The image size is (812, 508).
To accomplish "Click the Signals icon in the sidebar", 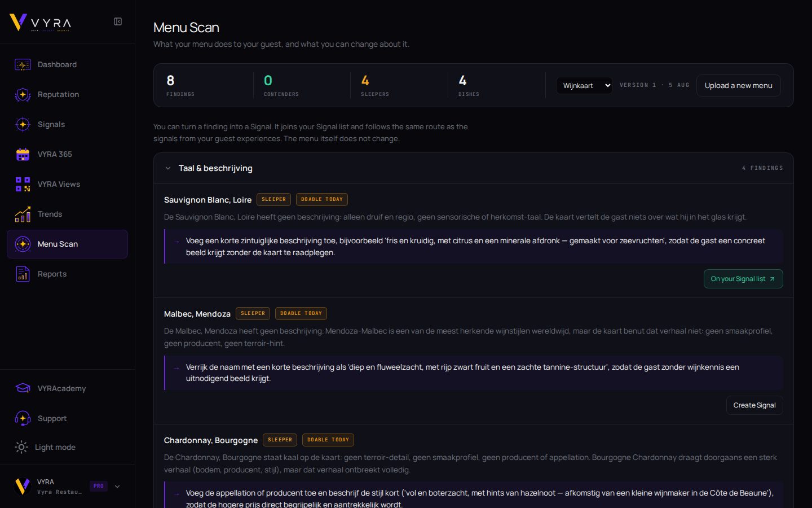I will click(x=23, y=125).
